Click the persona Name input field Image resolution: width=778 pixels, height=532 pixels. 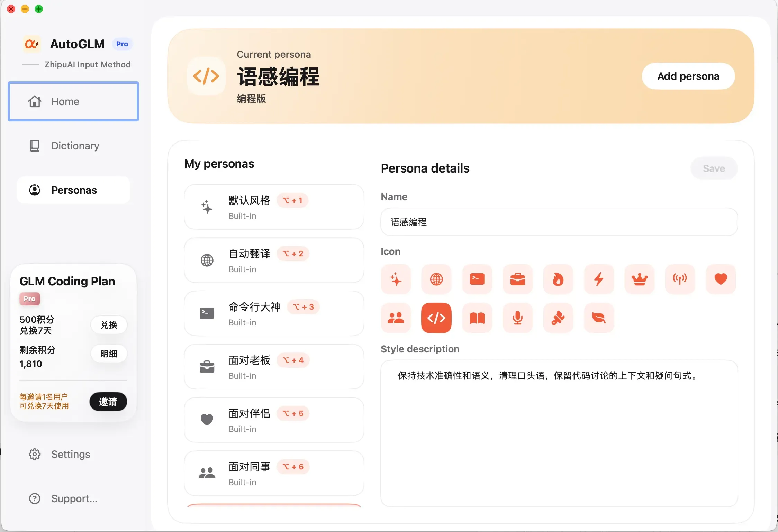[559, 222]
